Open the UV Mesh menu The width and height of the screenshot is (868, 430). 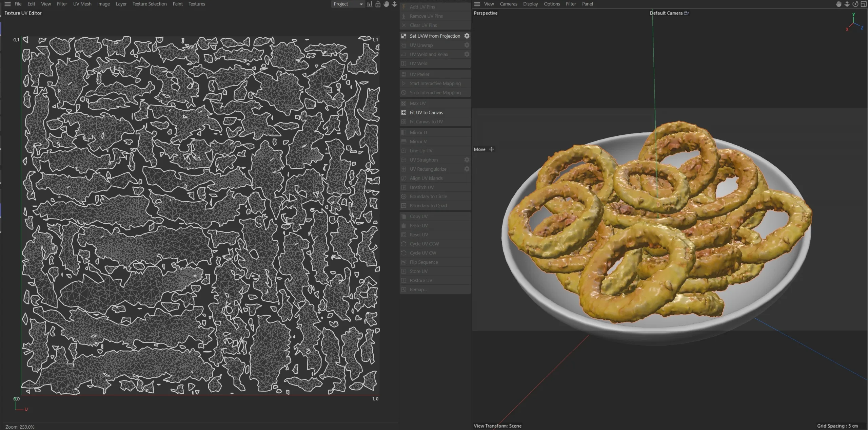pos(82,4)
